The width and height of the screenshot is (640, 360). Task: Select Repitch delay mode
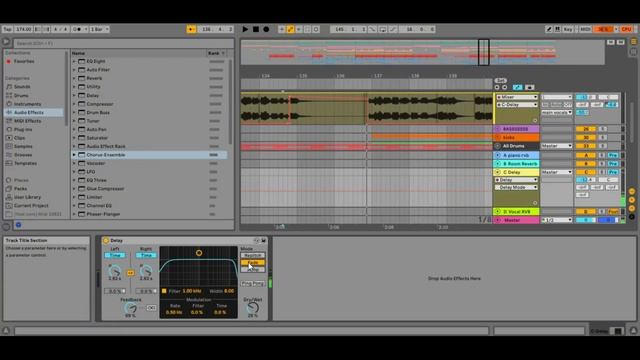(253, 255)
